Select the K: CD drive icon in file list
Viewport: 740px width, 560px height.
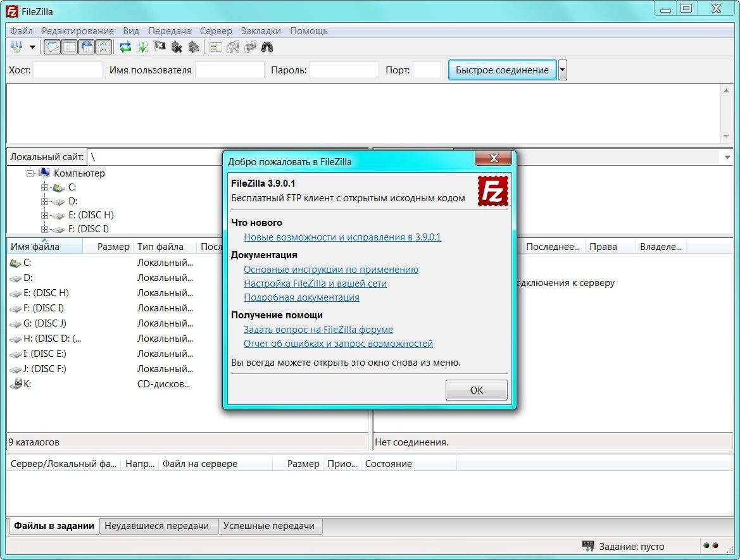tap(16, 383)
